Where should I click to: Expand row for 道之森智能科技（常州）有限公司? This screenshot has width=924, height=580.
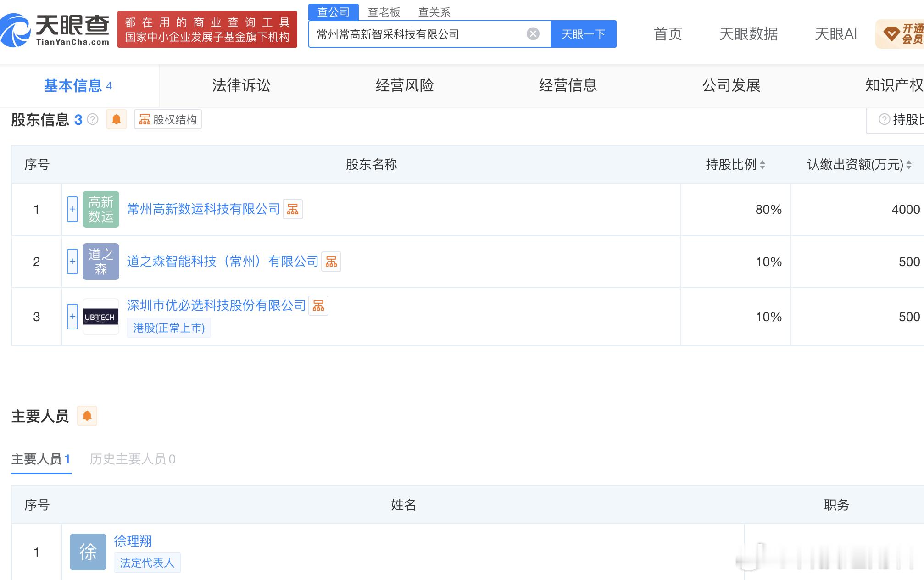pos(72,262)
